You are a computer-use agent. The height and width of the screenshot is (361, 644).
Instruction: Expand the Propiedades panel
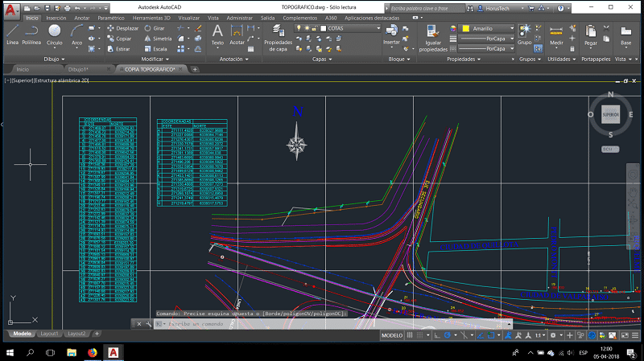pos(464,59)
